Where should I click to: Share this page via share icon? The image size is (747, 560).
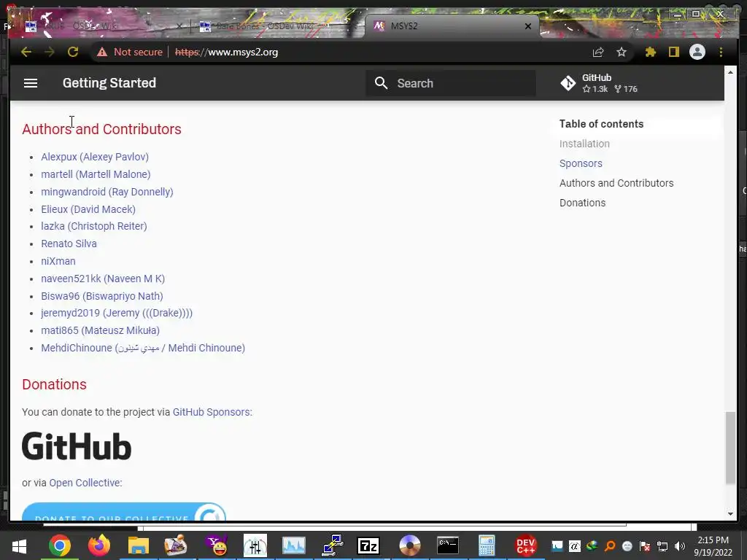click(598, 52)
